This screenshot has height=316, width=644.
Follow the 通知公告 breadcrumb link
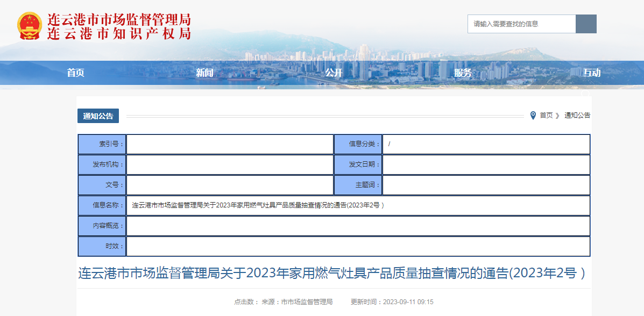(x=577, y=116)
